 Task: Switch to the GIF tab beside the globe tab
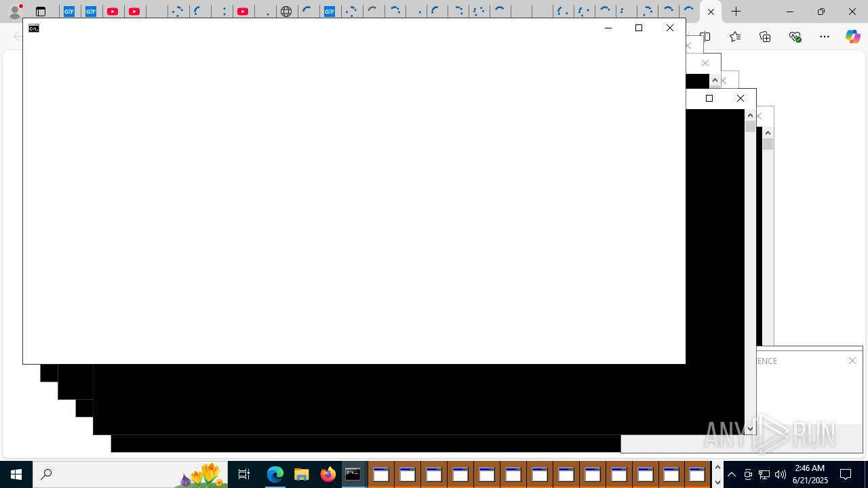click(x=330, y=12)
